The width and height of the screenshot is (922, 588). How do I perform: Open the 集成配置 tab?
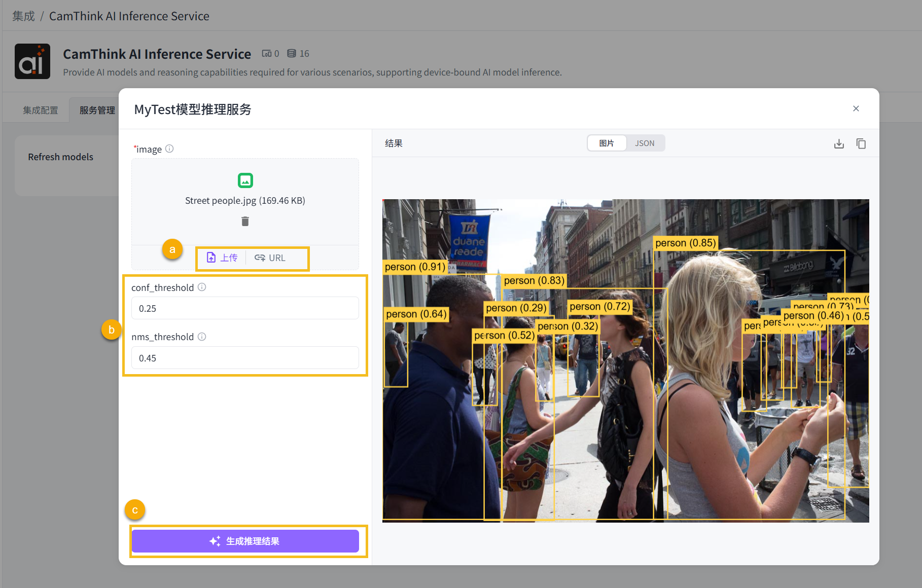tap(41, 110)
